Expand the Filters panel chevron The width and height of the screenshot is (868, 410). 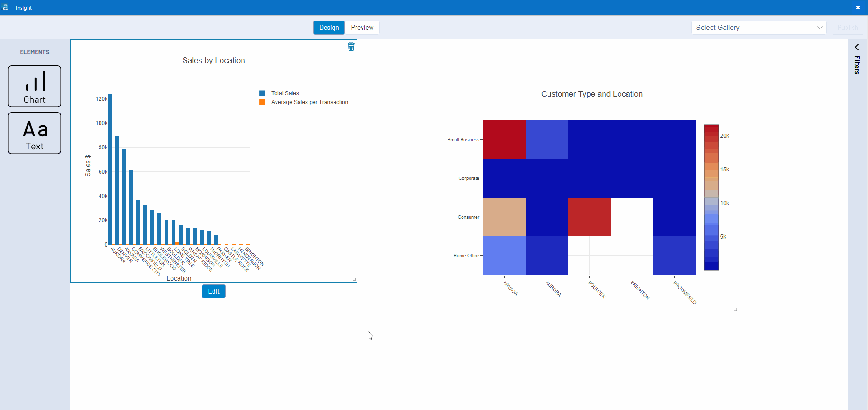click(857, 47)
